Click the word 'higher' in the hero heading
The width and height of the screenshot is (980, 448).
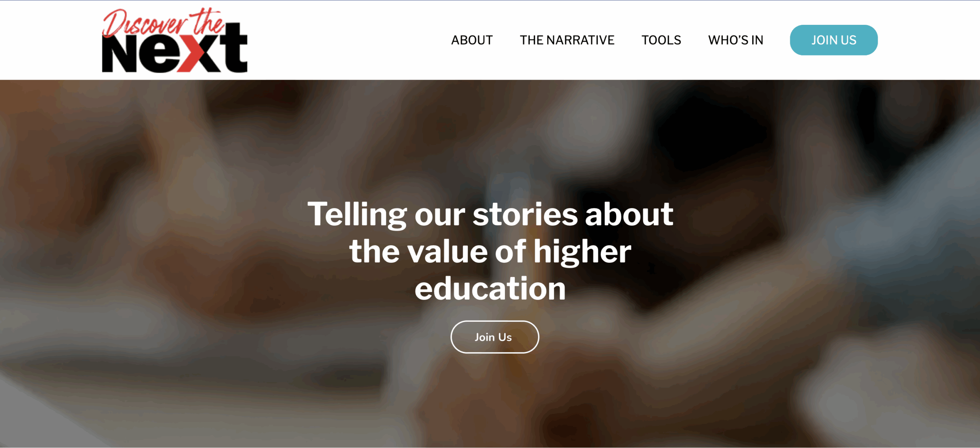coord(582,252)
